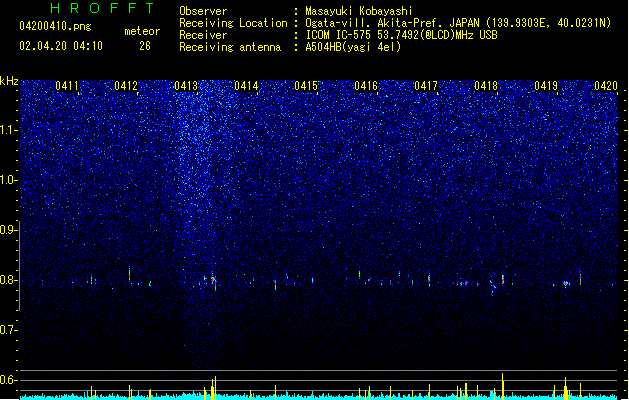This screenshot has height=400, width=629.
Task: Click the meteor count 26
Action: click(x=145, y=46)
